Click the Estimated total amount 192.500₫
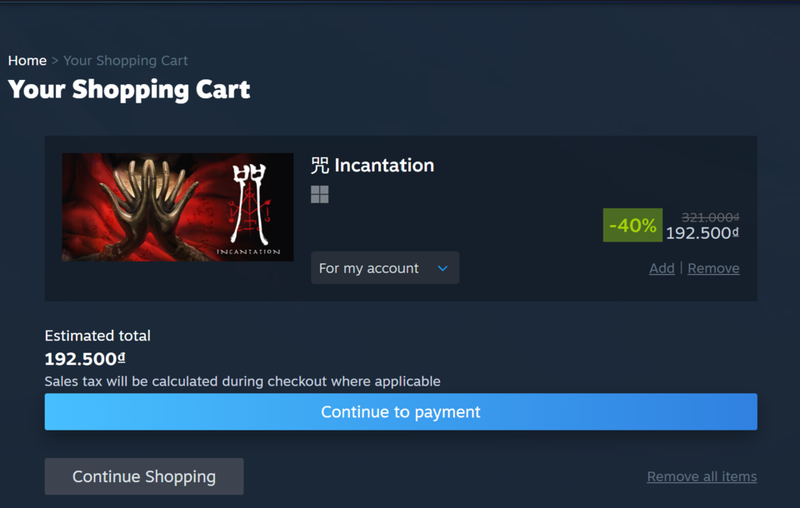The height and width of the screenshot is (508, 800). click(85, 359)
